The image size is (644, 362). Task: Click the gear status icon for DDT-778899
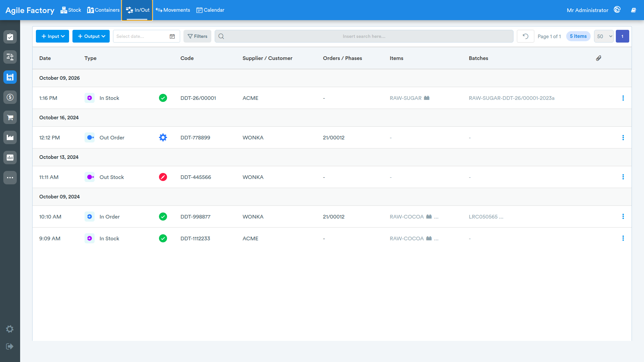point(163,137)
